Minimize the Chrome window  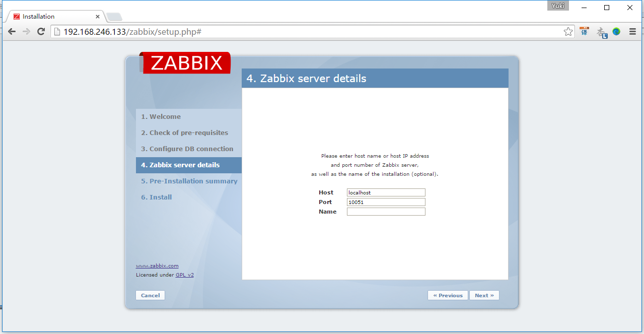tap(584, 8)
